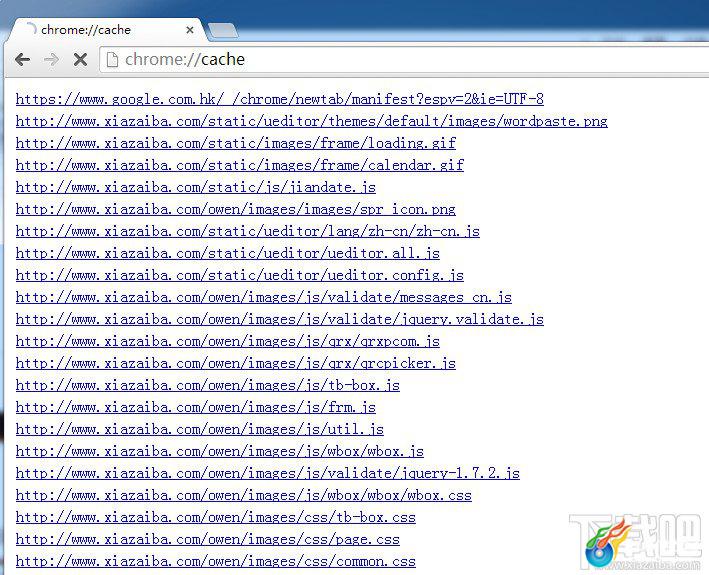Viewport: 709px width, 575px height.
Task: Open the wordpaste.png cache entry
Action: pos(312,121)
